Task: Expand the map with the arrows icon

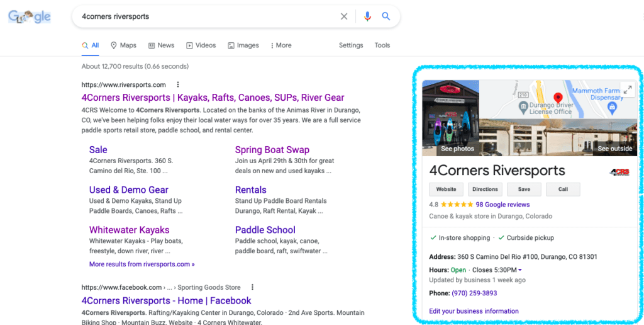Action: pyautogui.click(x=628, y=89)
